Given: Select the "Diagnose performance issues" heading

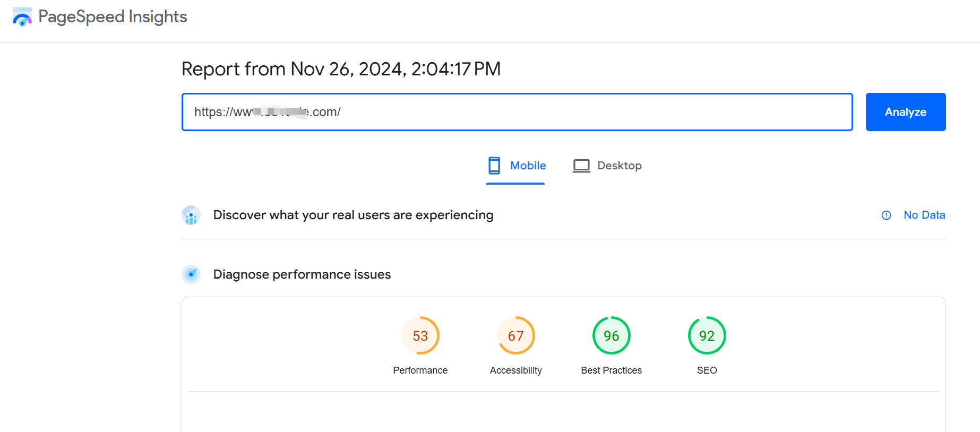Looking at the screenshot, I should click(x=302, y=274).
